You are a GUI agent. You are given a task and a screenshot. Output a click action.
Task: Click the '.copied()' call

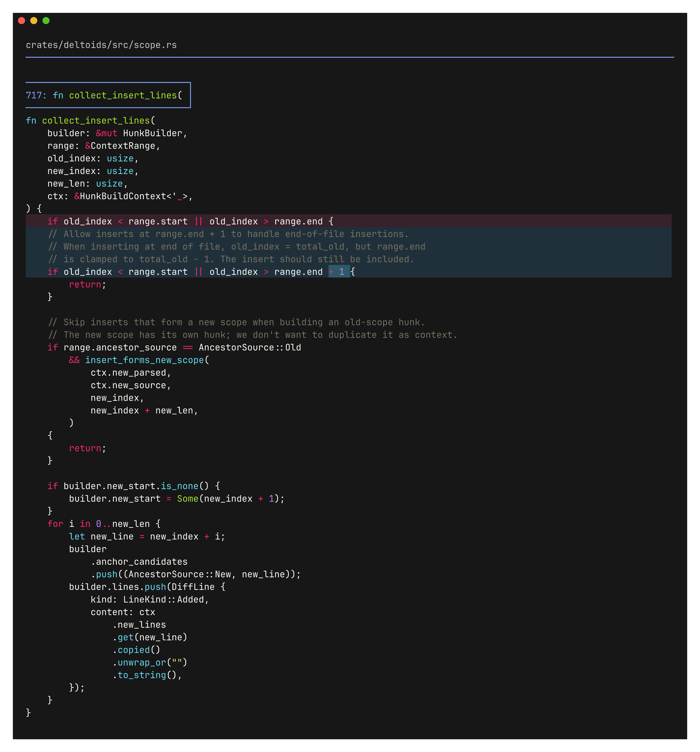(136, 650)
